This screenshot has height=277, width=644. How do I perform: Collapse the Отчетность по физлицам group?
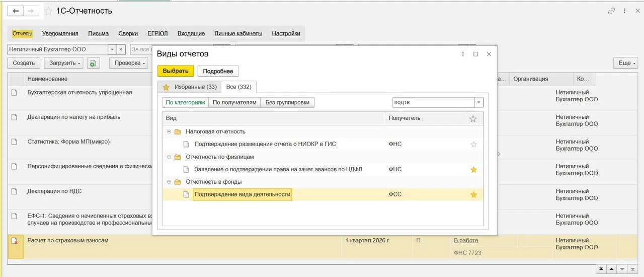point(169,157)
